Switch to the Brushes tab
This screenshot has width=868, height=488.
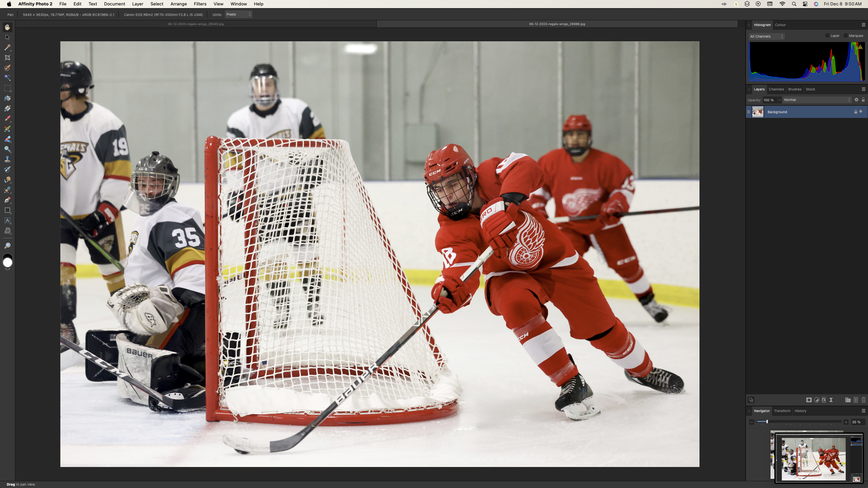[795, 89]
